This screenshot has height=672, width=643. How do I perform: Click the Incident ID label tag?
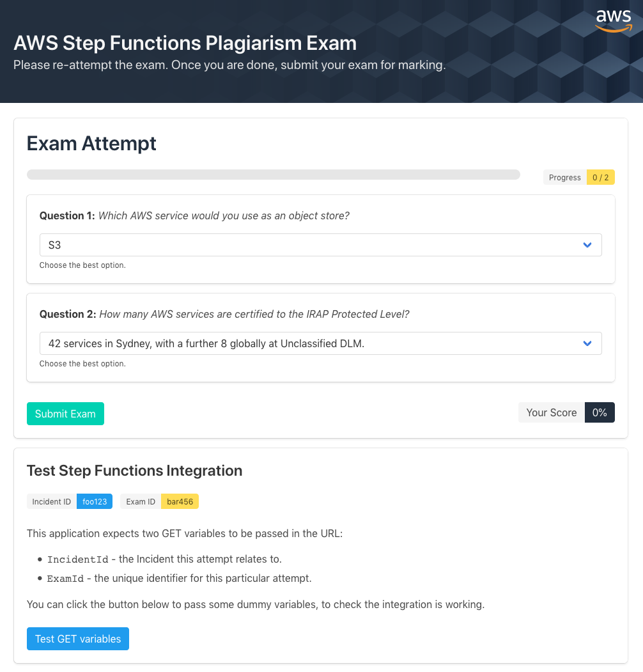51,501
